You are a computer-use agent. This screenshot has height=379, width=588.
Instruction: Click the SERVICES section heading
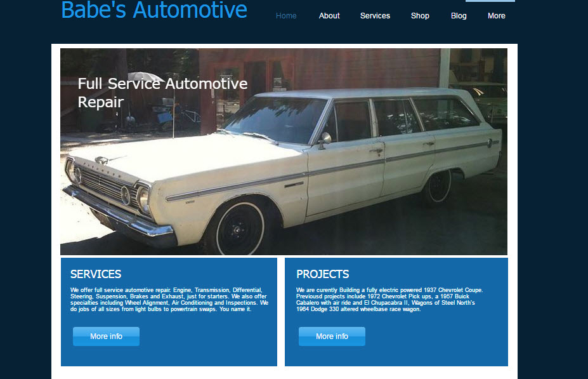click(x=96, y=274)
